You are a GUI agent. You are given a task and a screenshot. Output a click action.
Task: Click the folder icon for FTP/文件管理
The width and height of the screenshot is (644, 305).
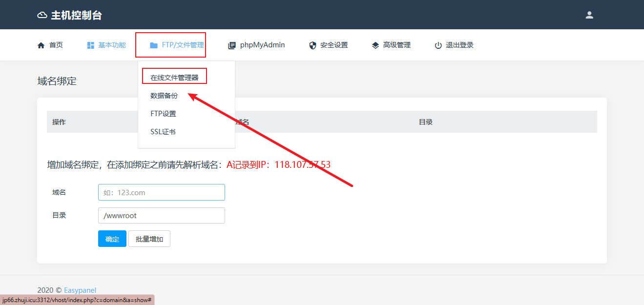[x=154, y=45]
